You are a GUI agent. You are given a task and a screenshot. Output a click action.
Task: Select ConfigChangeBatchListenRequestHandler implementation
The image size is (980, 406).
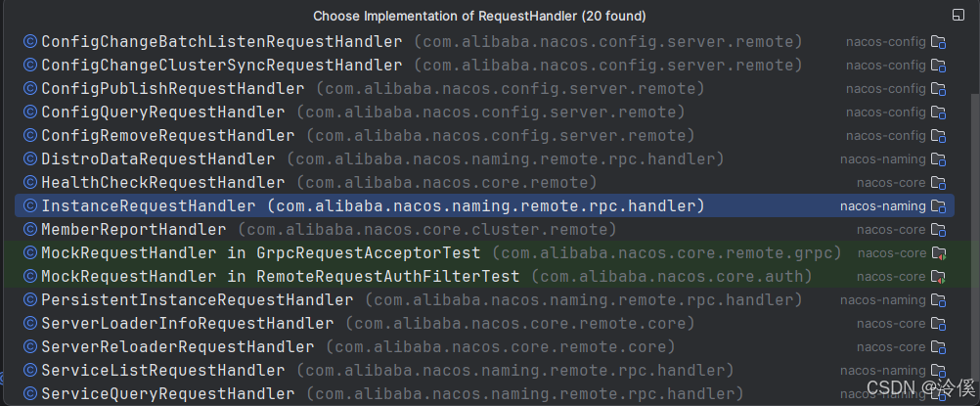tap(484, 42)
